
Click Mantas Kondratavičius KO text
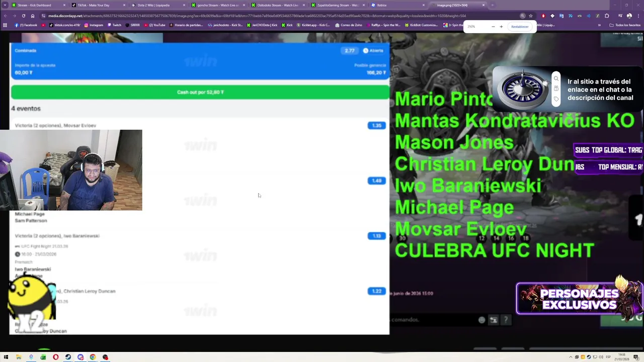click(x=514, y=121)
